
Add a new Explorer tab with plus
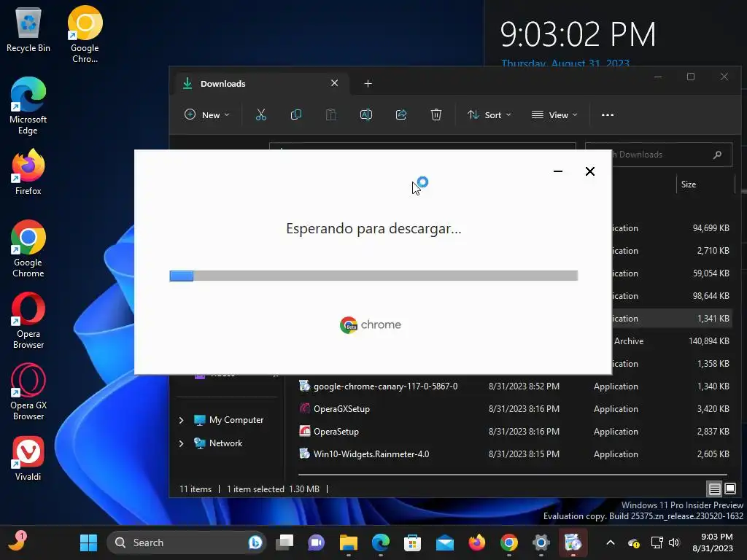368,84
